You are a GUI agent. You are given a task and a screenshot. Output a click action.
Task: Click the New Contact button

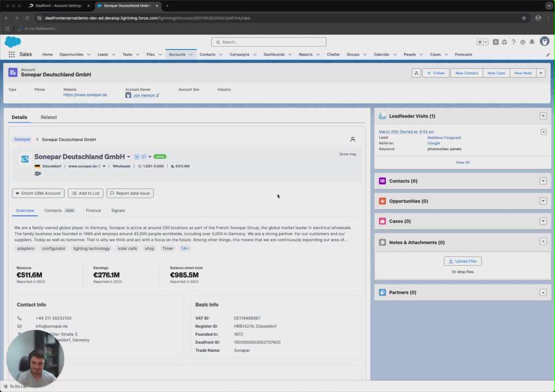pos(467,73)
